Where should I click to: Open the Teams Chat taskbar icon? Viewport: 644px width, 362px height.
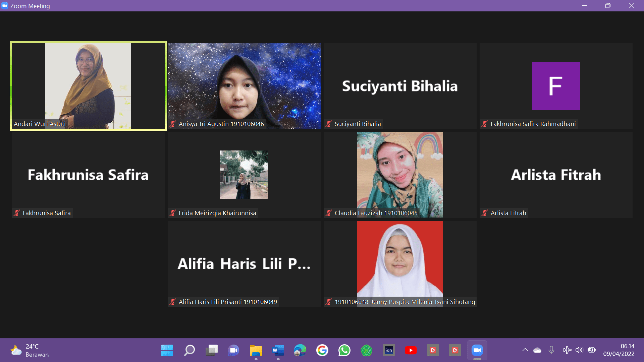pos(234,351)
